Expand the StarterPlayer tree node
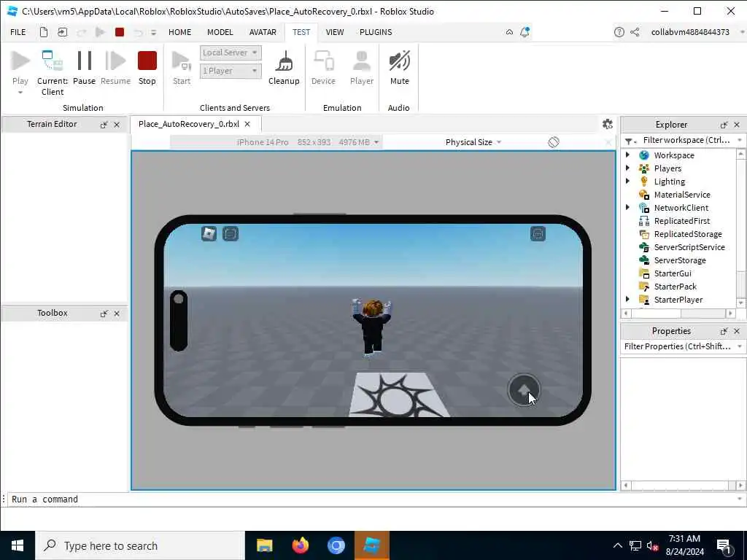The image size is (747, 560). click(x=627, y=299)
